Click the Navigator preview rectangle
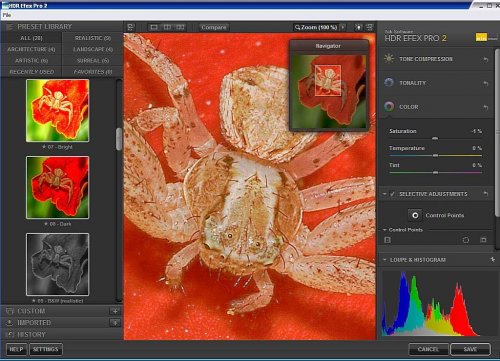Viewport: 500px width, 361px height. [328, 80]
